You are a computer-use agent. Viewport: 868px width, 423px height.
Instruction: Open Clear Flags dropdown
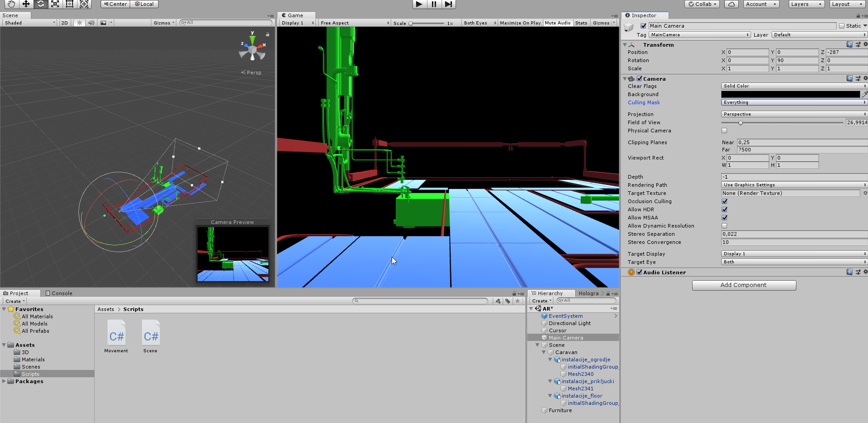pos(794,86)
